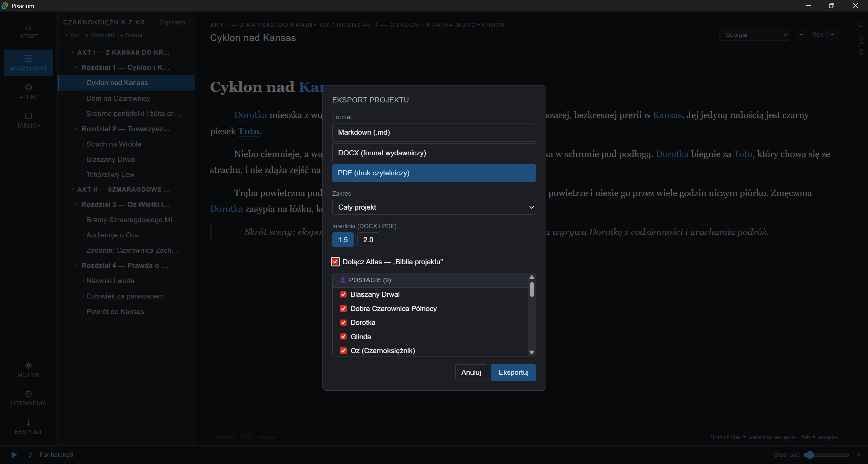The height and width of the screenshot is (464, 868).
Task: Click the project title CZARNOKSIĘŻNIK Z KR…
Action: point(107,22)
